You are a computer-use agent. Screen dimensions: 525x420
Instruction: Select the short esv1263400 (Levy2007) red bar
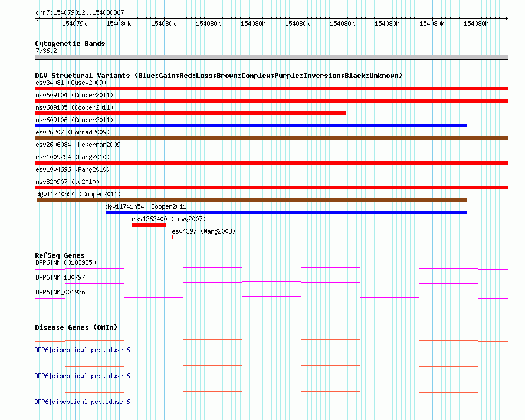click(x=149, y=225)
